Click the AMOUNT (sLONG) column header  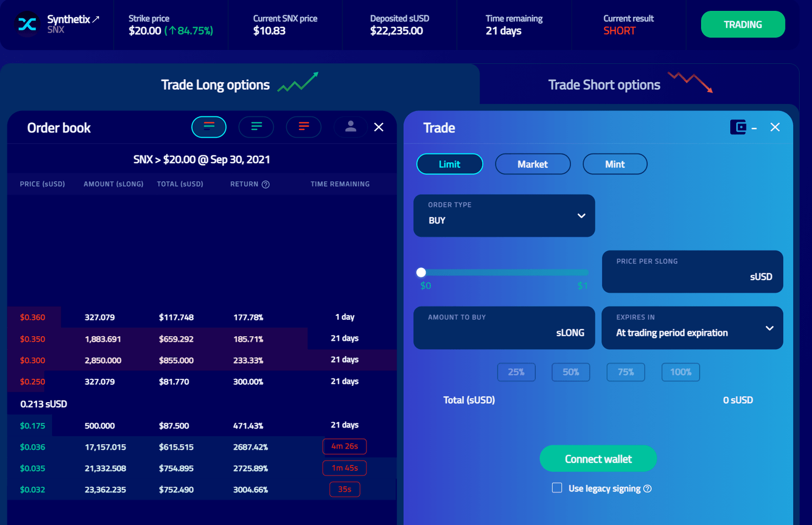click(x=114, y=184)
